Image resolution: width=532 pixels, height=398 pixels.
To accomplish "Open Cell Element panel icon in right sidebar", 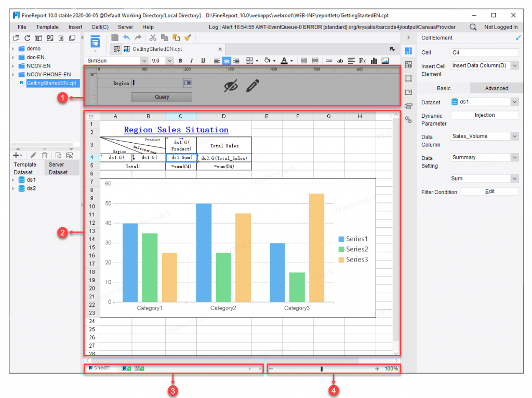I will click(x=408, y=51).
